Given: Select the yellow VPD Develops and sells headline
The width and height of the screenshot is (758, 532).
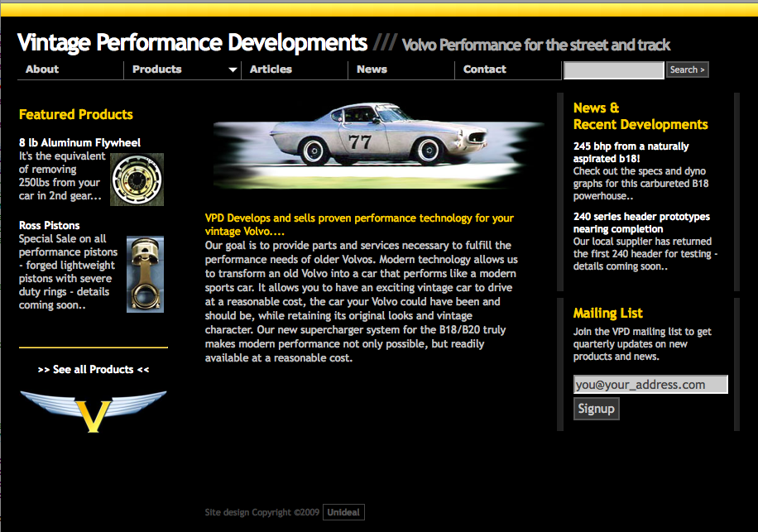Looking at the screenshot, I should (x=359, y=225).
